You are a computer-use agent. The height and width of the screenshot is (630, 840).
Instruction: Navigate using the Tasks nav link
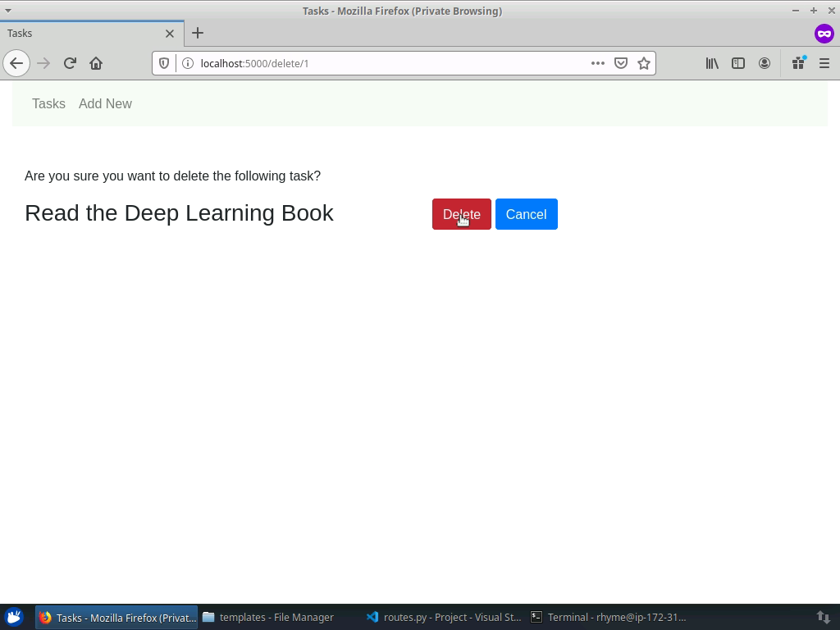click(48, 103)
